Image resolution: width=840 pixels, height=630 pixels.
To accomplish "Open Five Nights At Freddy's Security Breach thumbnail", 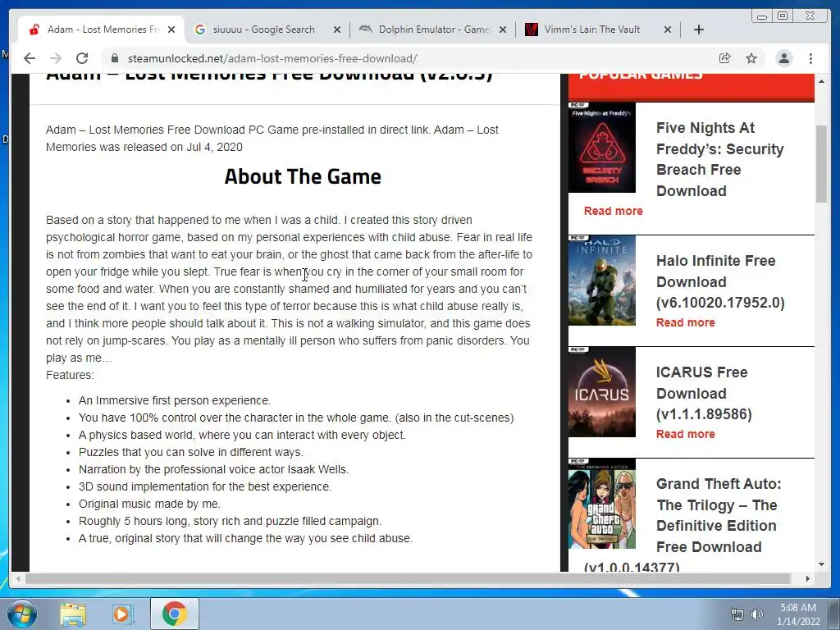I will (601, 148).
